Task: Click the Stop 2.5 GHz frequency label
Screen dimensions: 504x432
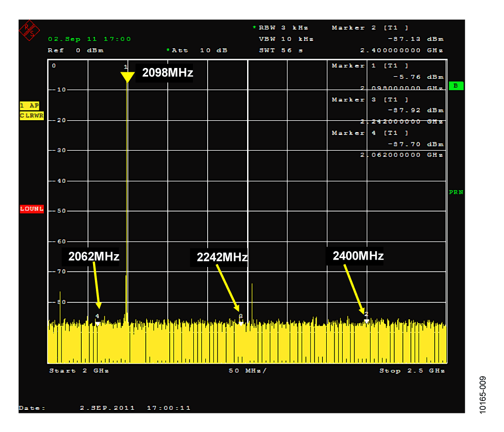Action: click(412, 370)
